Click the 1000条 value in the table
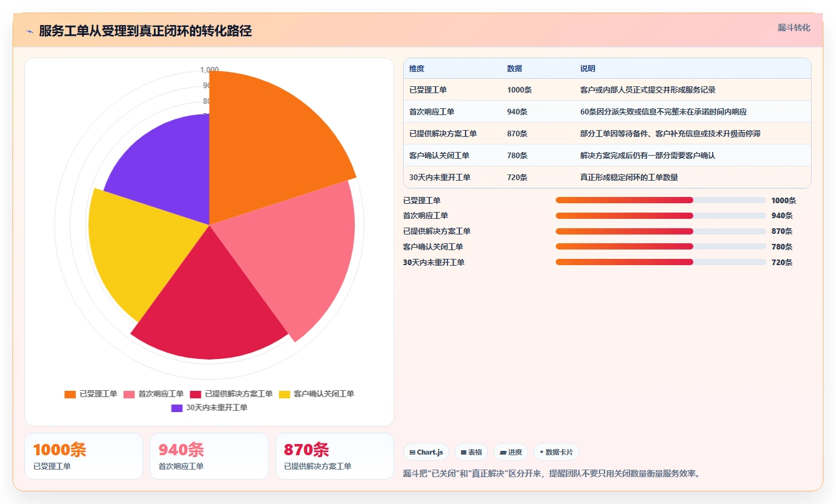 tap(519, 90)
